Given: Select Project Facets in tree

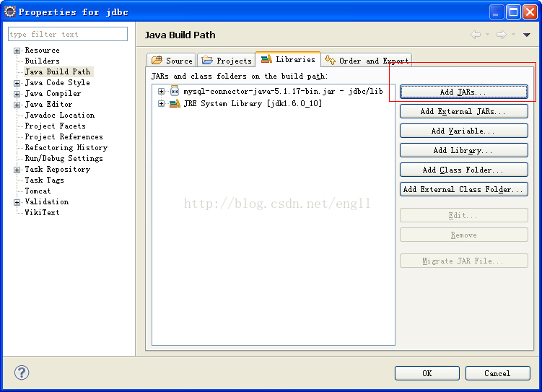Looking at the screenshot, I should point(56,126).
